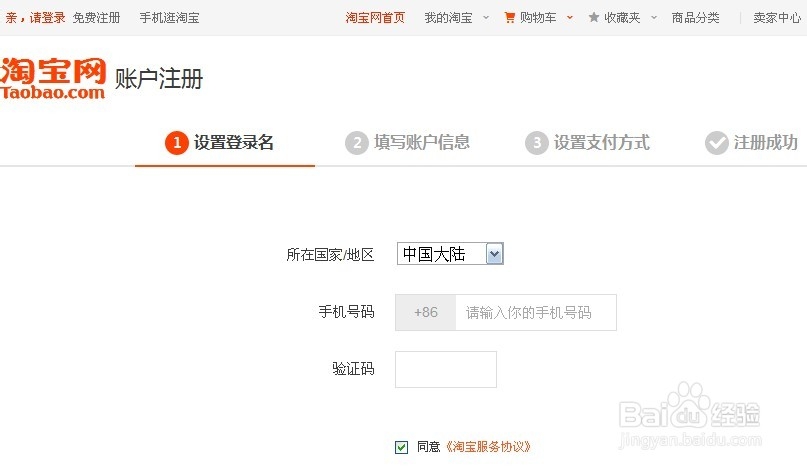Open the 淘宝网首页 link
The image size is (807, 468).
pyautogui.click(x=375, y=17)
